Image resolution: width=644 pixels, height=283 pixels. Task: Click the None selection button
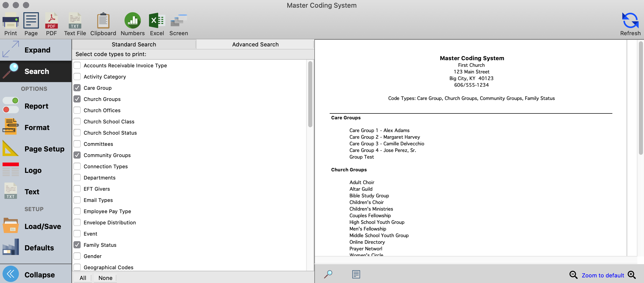click(105, 278)
